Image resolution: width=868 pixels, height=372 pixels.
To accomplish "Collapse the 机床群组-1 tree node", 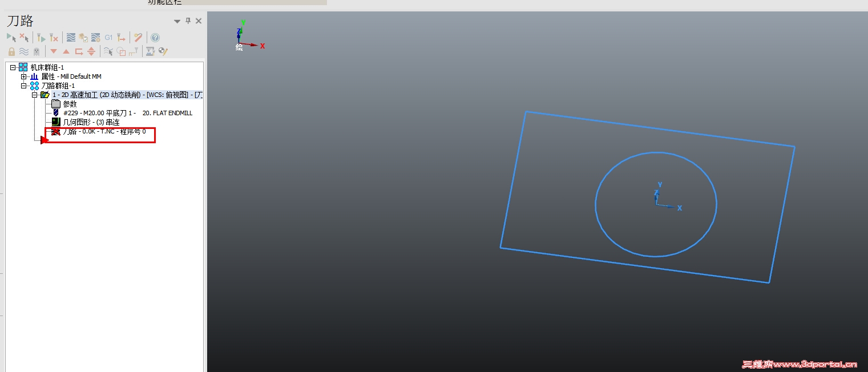I will [13, 67].
